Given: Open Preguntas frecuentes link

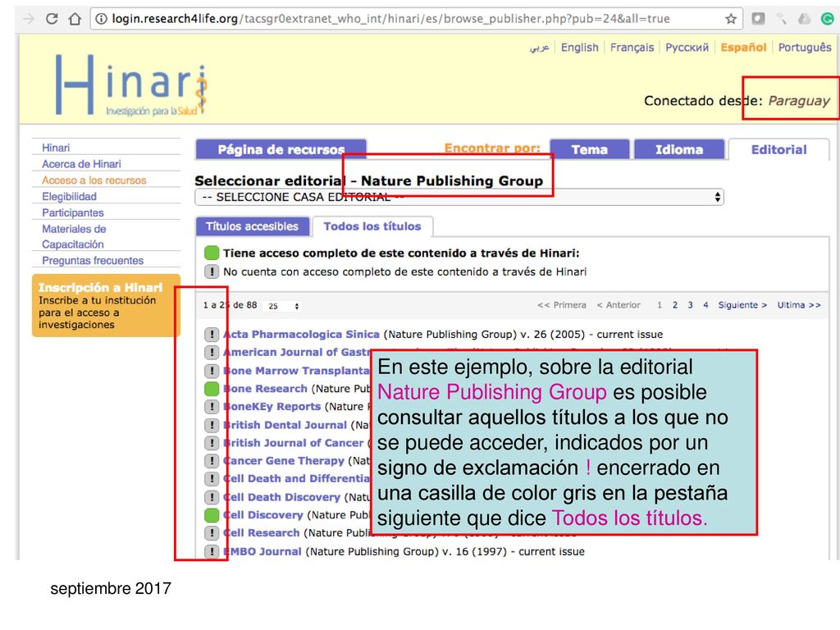Looking at the screenshot, I should click(x=93, y=260).
